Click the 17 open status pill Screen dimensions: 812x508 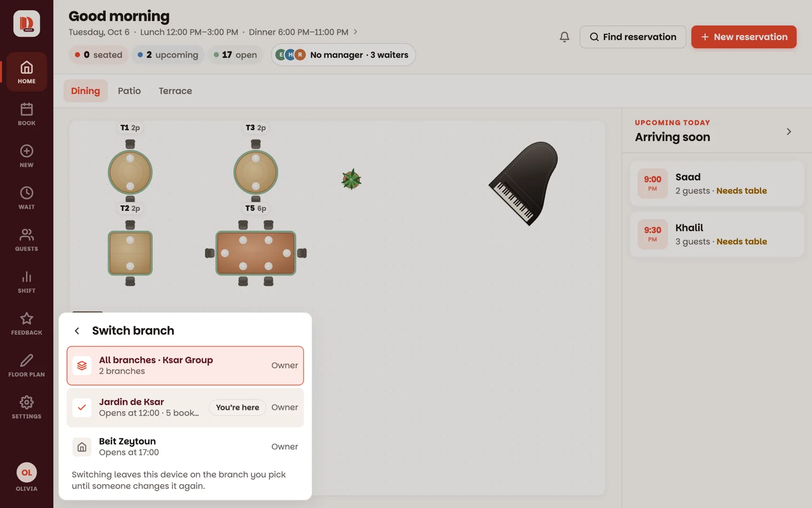pyautogui.click(x=235, y=55)
